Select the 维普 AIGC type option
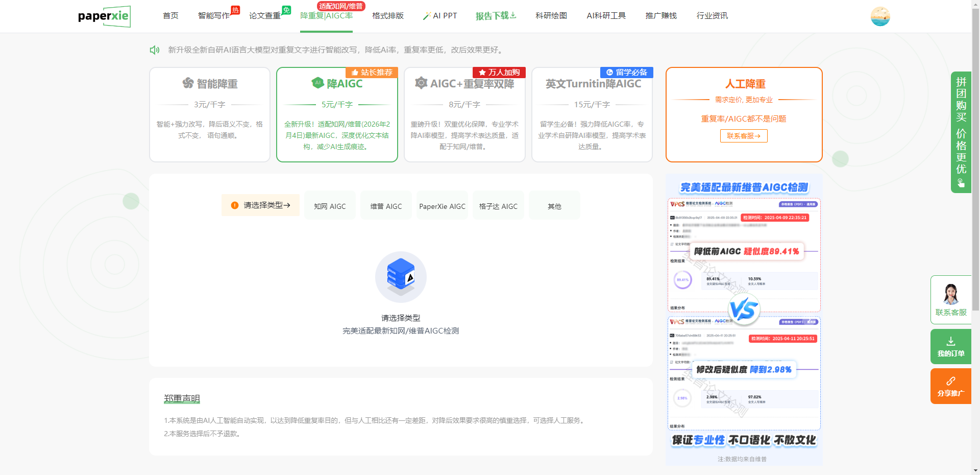980x475 pixels. 386,206
